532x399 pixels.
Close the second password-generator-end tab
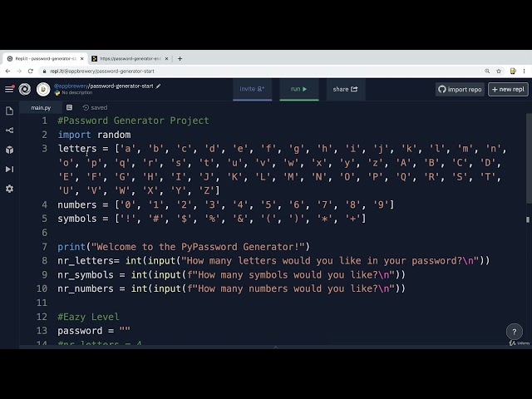point(166,59)
